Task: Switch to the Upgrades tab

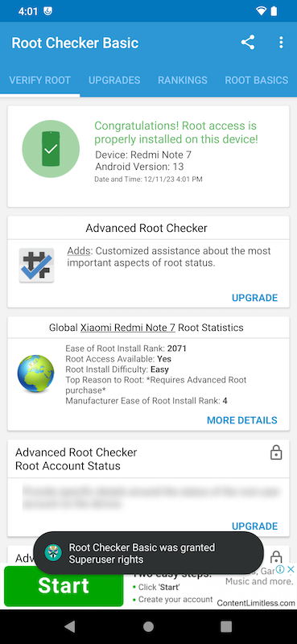Action: pos(114,80)
